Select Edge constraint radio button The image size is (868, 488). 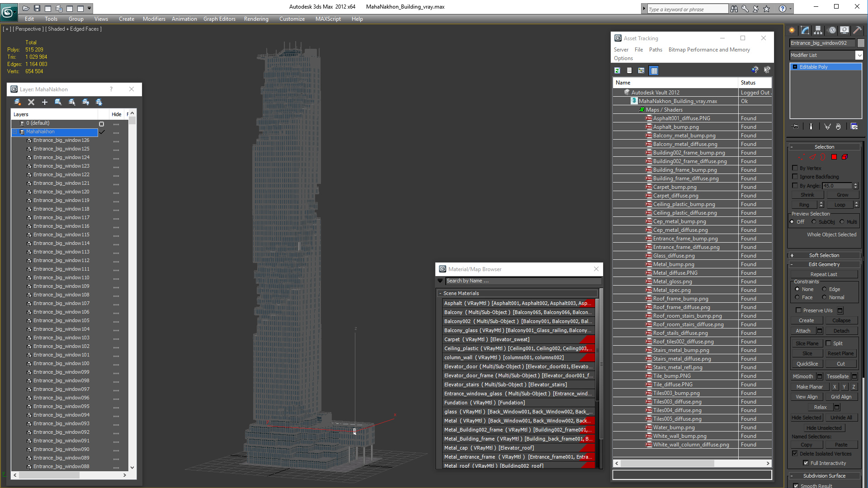point(824,289)
